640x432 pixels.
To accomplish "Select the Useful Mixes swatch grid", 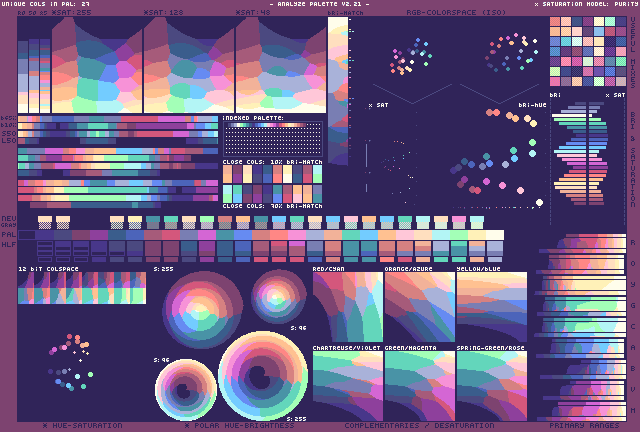I will (588, 51).
